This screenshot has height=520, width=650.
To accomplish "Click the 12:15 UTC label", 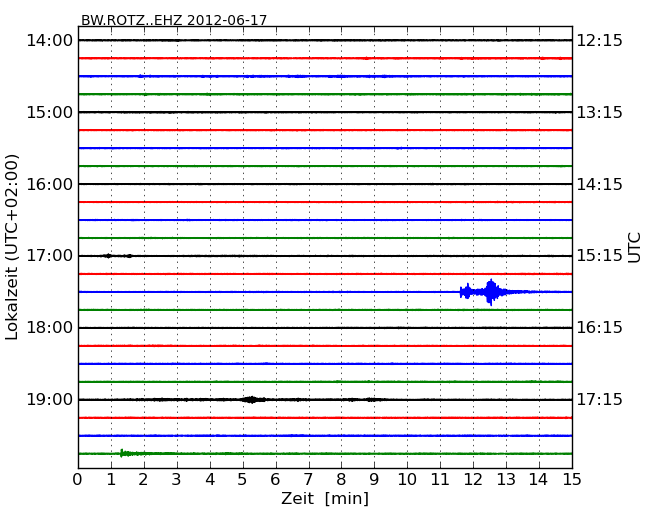I will click(x=600, y=41).
